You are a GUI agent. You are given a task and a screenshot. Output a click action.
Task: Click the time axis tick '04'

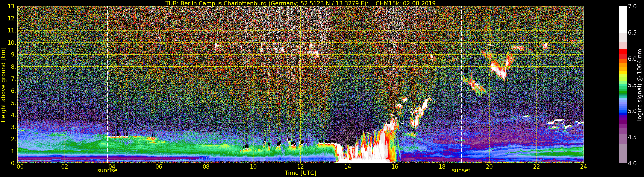coord(112,167)
